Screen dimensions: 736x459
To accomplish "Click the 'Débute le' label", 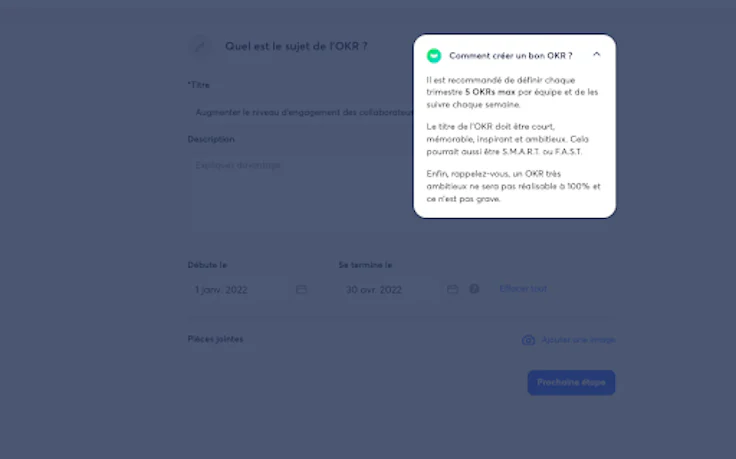I will [207, 265].
